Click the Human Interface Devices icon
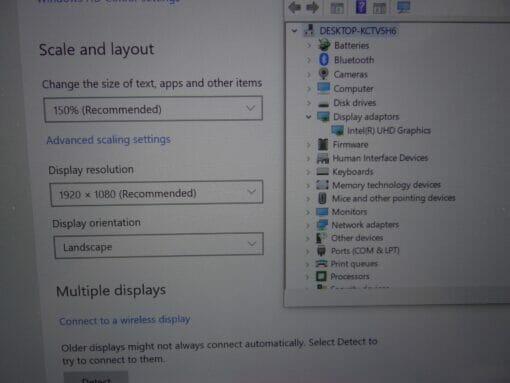510x383 pixels. point(323,158)
